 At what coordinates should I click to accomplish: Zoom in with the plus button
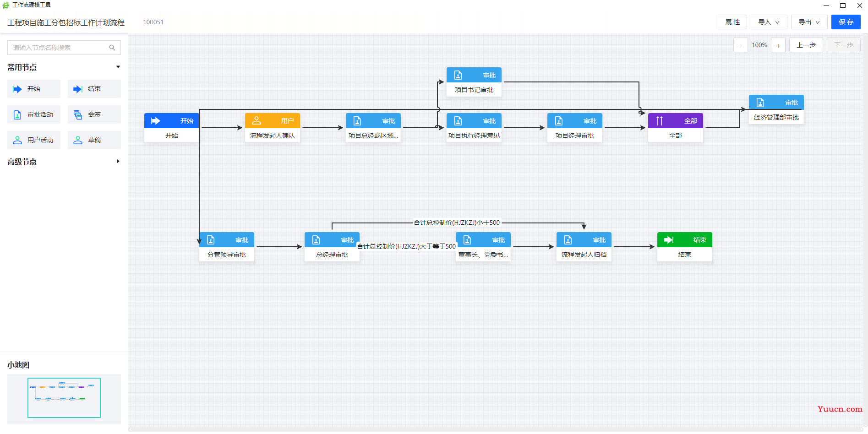pos(778,45)
